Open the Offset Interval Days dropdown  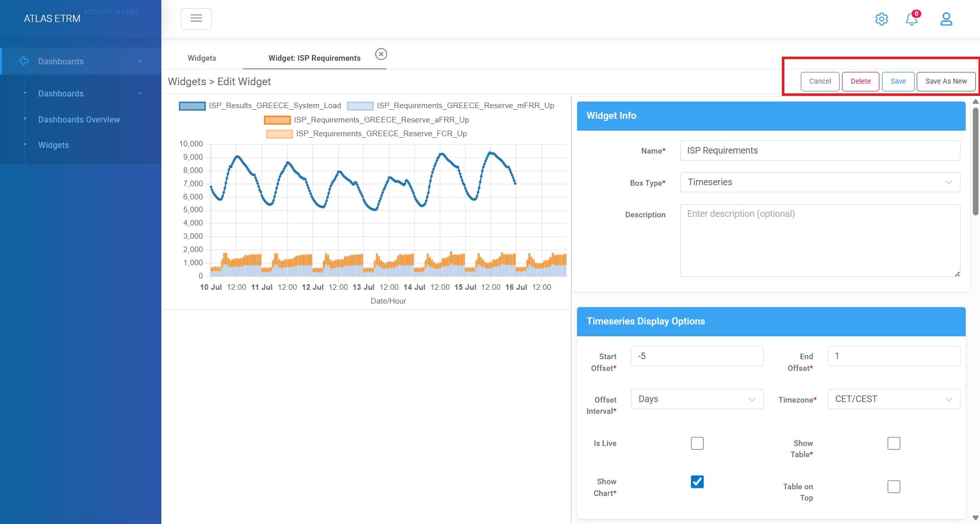(x=697, y=399)
